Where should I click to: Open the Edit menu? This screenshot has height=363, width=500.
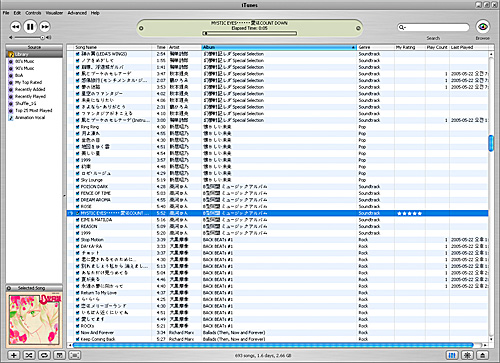[x=17, y=13]
